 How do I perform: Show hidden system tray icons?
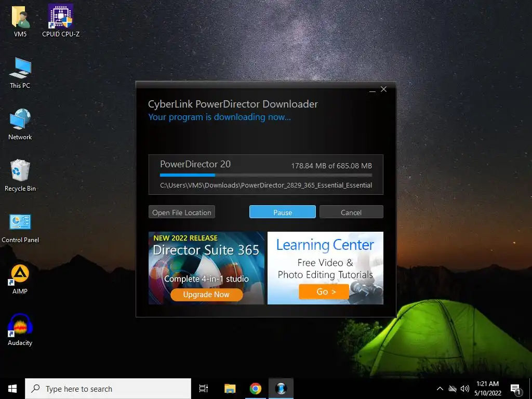point(440,389)
